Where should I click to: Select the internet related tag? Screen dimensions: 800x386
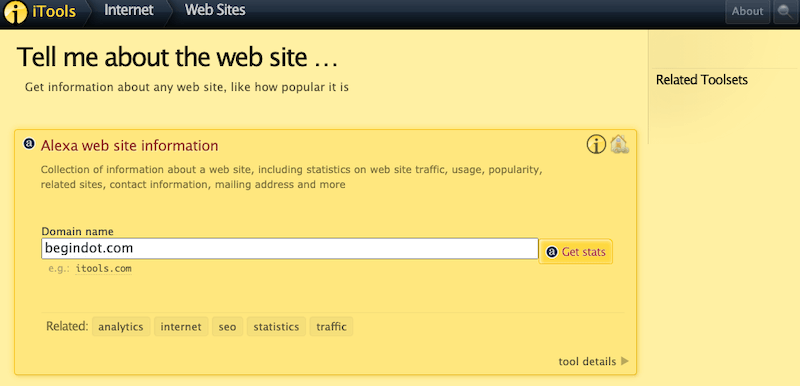(x=181, y=327)
